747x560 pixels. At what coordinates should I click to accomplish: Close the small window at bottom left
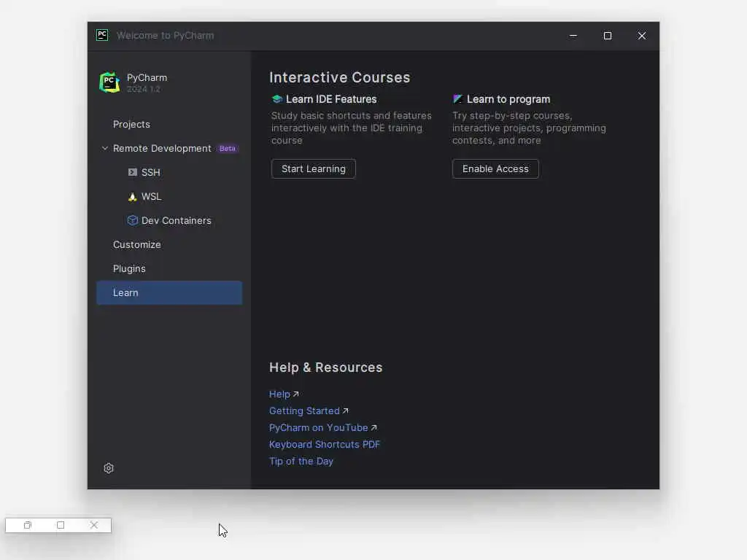pyautogui.click(x=94, y=525)
